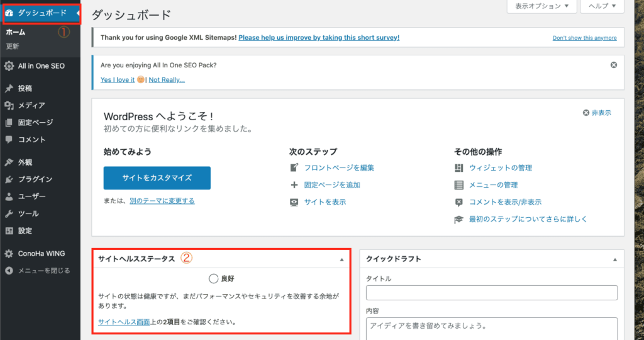644x340 pixels.
Task: Click コメントを表示/非表示 link
Action: click(x=506, y=202)
